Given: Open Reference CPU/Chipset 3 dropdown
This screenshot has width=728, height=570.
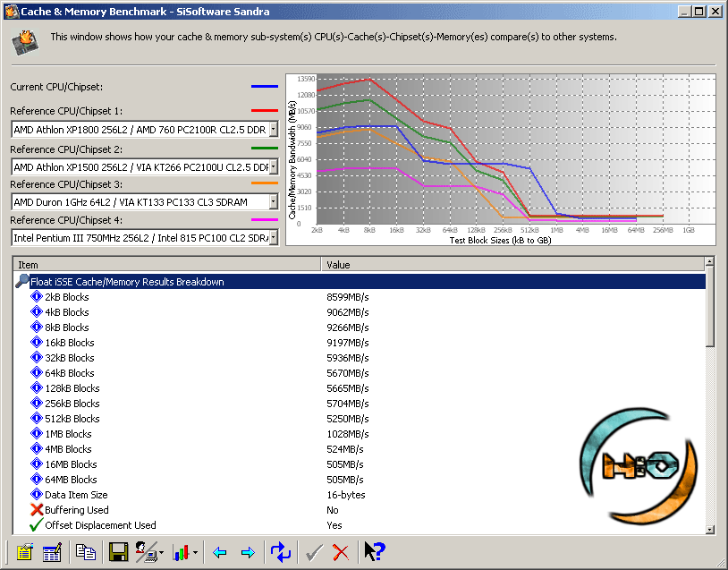Looking at the screenshot, I should (274, 202).
